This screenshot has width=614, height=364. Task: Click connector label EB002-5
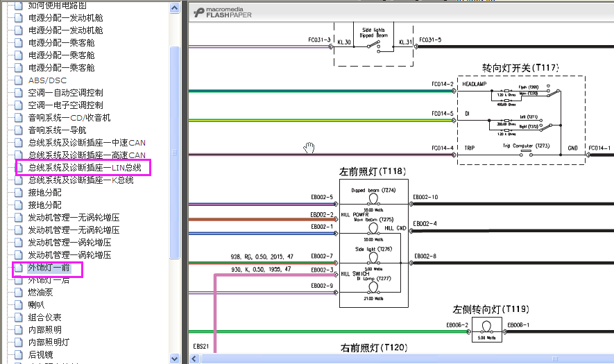(322, 198)
